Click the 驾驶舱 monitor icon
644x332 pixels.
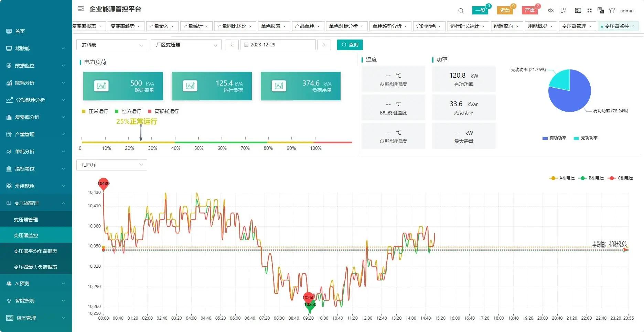coord(9,48)
